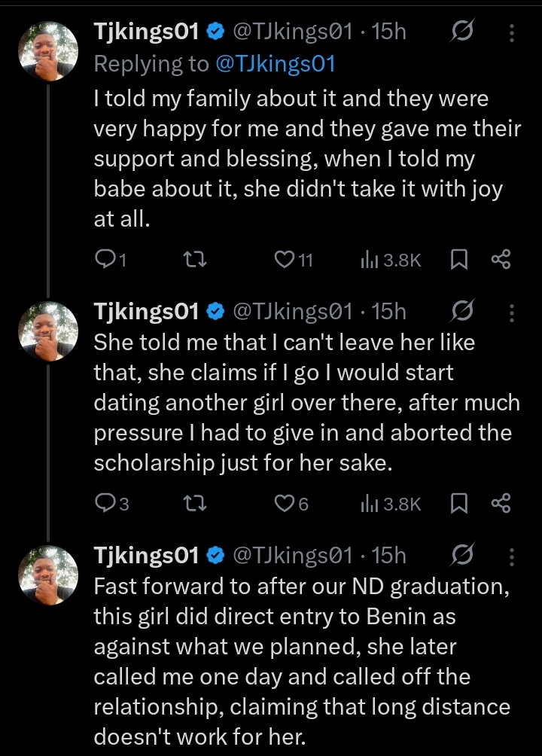The width and height of the screenshot is (542, 756).
Task: Open more options on first tweet
Action: pos(512,33)
